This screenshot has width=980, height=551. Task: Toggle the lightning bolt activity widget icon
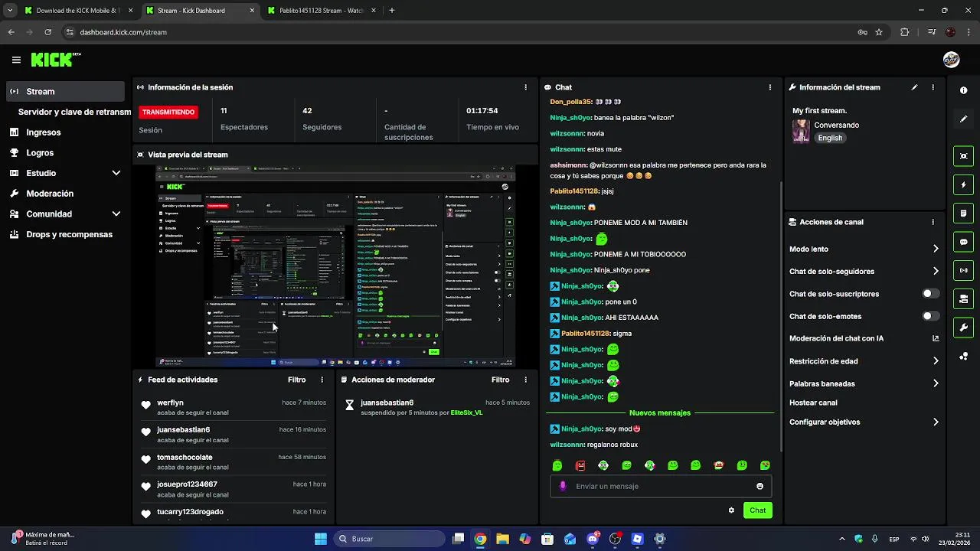[x=964, y=184]
